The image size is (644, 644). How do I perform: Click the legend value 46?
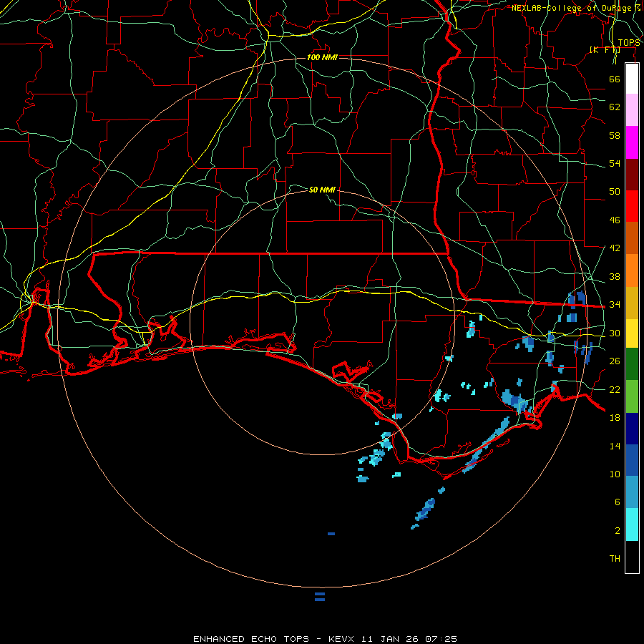(615, 220)
